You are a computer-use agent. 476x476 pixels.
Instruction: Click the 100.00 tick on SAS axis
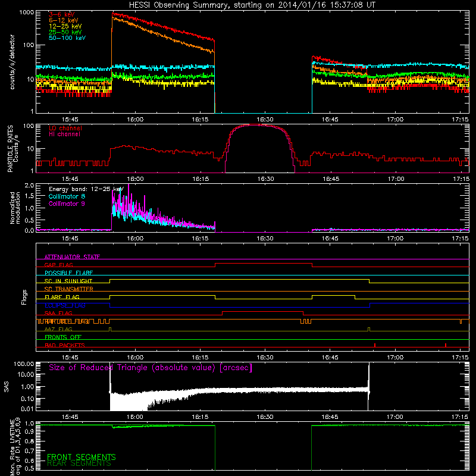[x=24, y=364]
